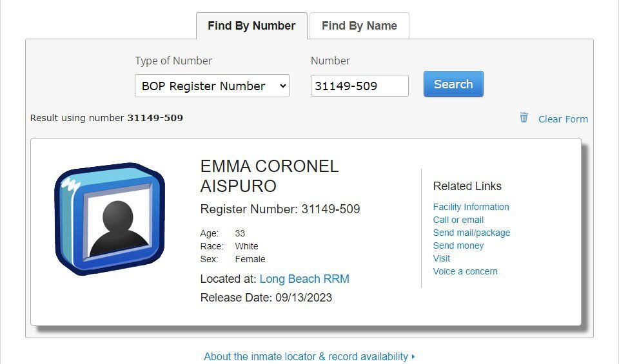Select the Find By Number tab
Screen dimensions: 619x364
(251, 26)
